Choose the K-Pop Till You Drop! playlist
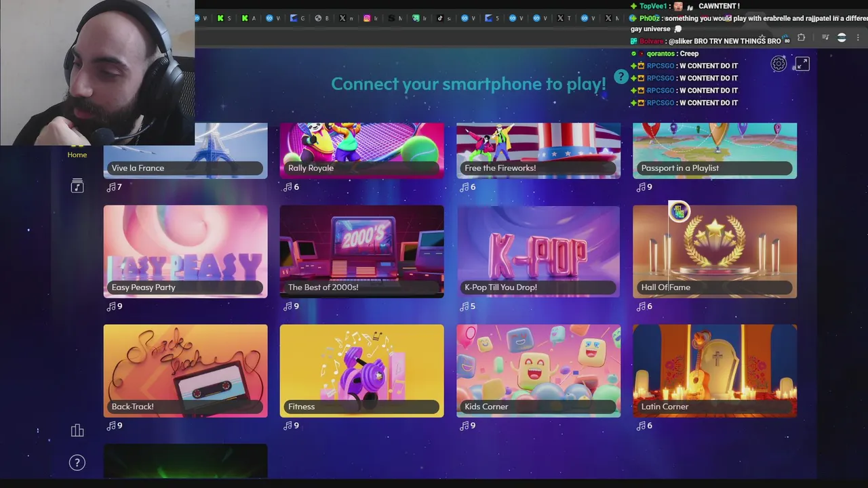This screenshot has width=868, height=488. coord(538,251)
